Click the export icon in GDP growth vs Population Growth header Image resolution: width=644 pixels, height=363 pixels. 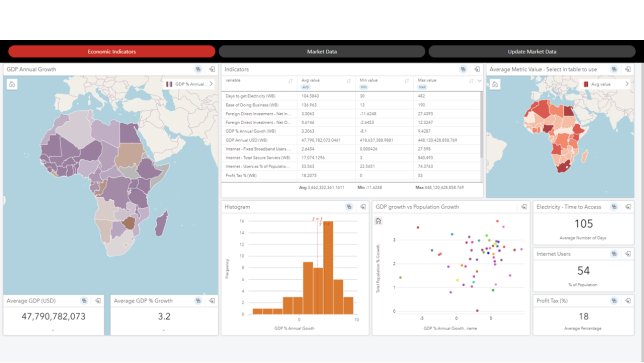(524, 207)
